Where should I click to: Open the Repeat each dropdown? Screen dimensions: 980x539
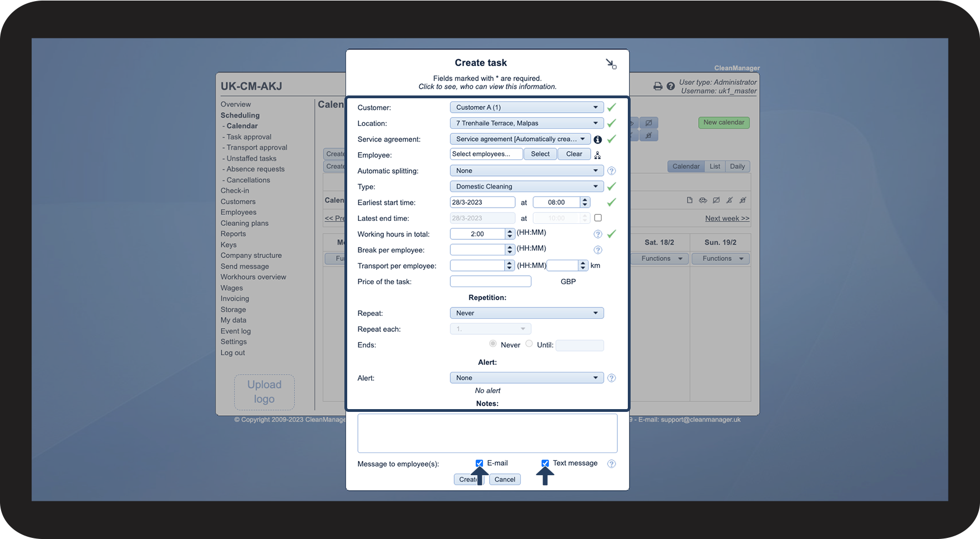pos(490,329)
